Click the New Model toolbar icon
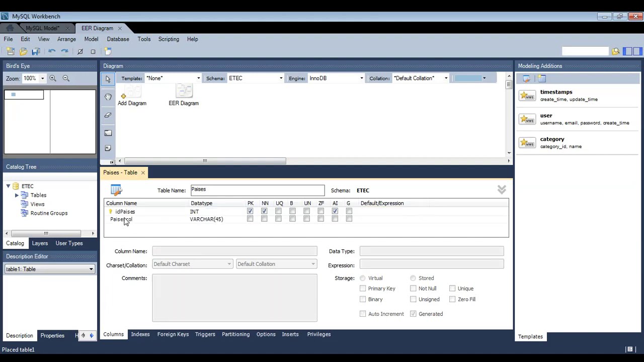Screen dimensions: 644x362 point(11,51)
